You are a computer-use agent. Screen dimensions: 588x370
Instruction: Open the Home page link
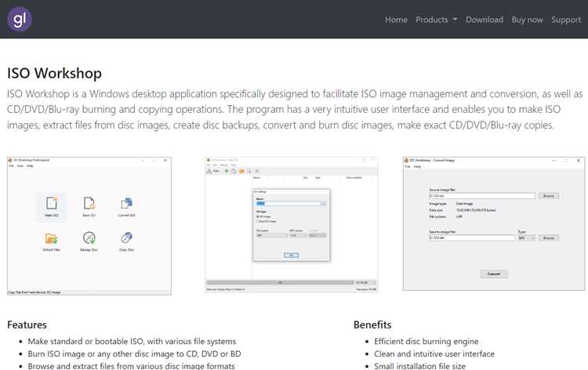coord(396,20)
